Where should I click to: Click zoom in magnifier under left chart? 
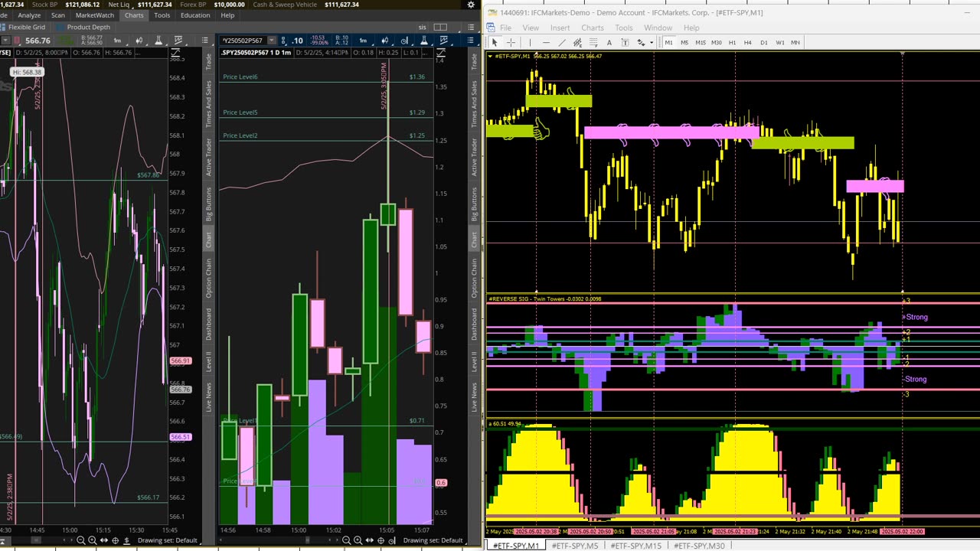(92, 540)
